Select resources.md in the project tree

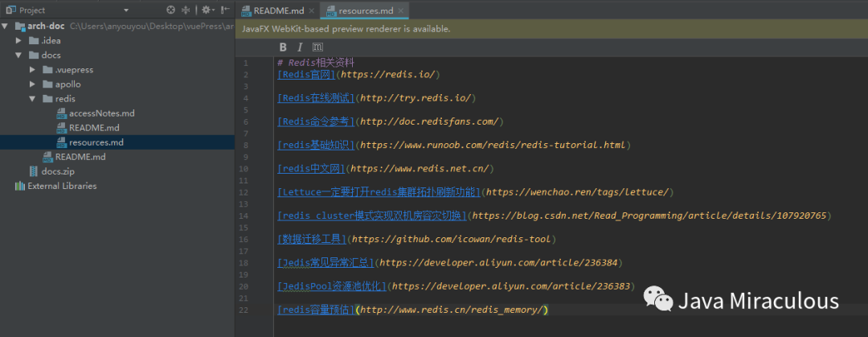(x=96, y=142)
